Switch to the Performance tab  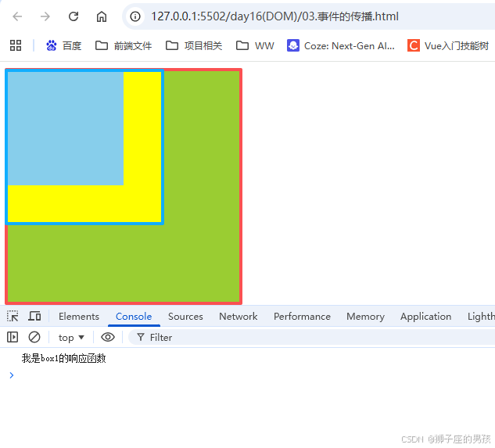point(302,317)
